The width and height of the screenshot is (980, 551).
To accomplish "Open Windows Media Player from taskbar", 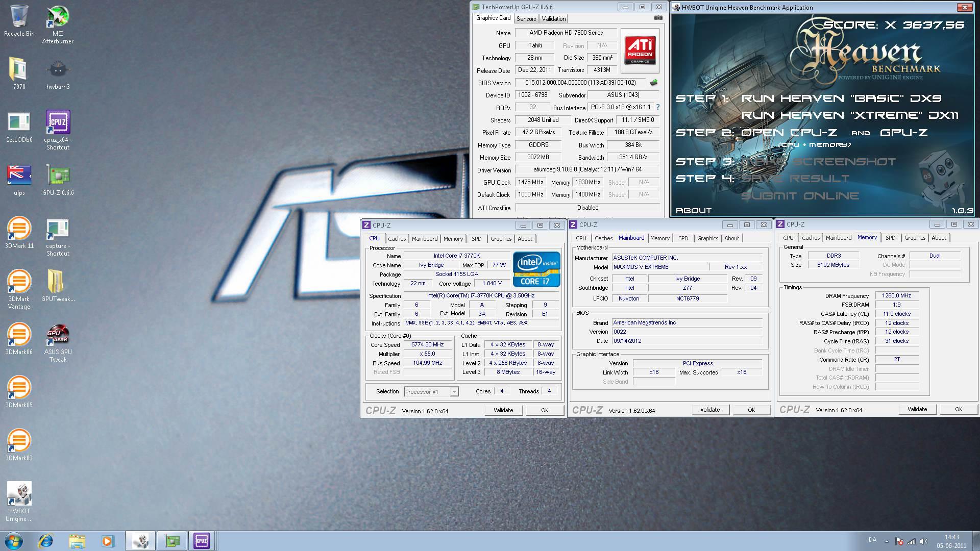I will pyautogui.click(x=108, y=541).
